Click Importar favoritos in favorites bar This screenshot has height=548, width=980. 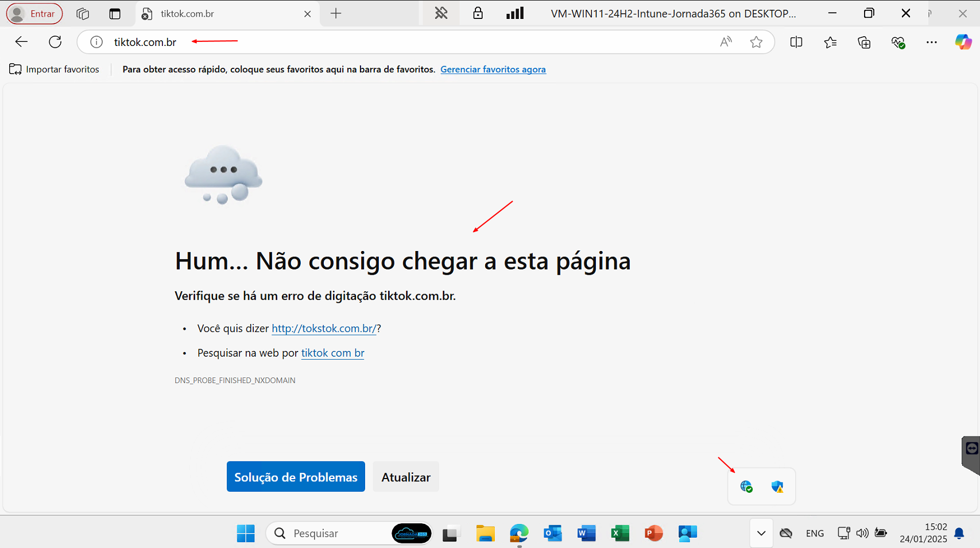[54, 69]
